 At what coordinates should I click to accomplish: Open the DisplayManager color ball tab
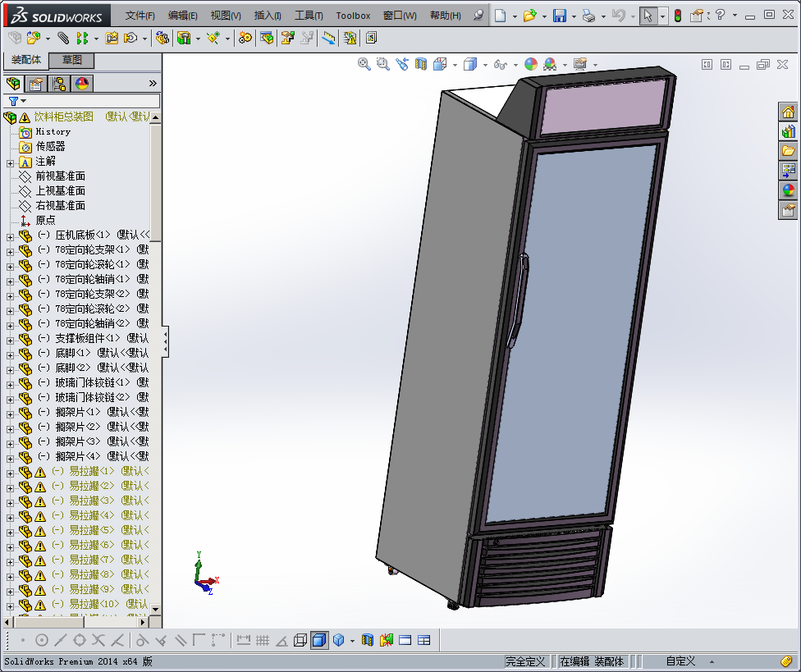click(x=82, y=84)
